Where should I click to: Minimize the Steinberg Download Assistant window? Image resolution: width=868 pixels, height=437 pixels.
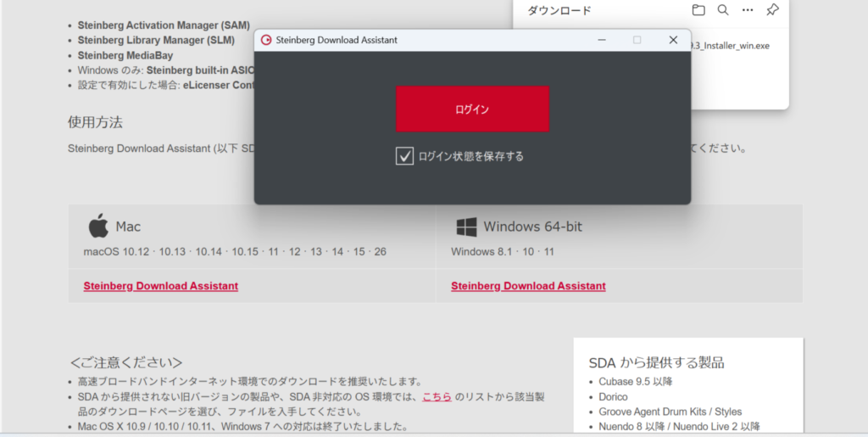(x=602, y=40)
